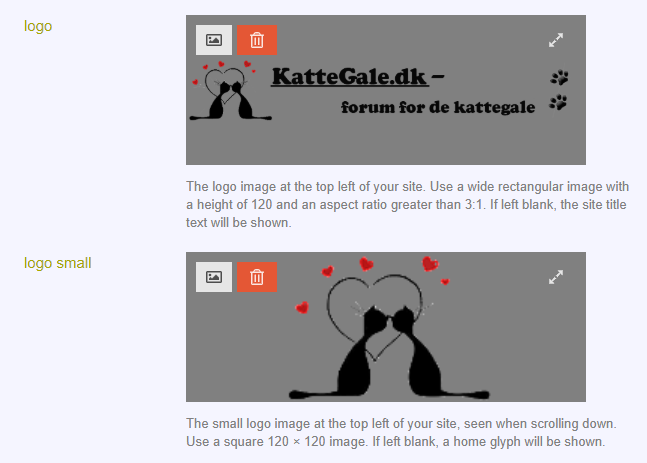Delete the current logo image
The width and height of the screenshot is (647, 463).
coord(257,40)
